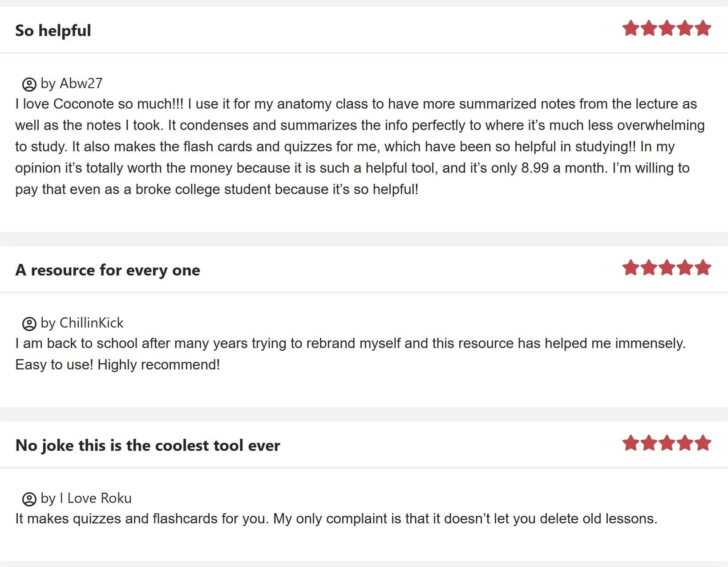Click the user avatar icon beside Abw27
This screenshot has width=728, height=567.
[x=29, y=84]
